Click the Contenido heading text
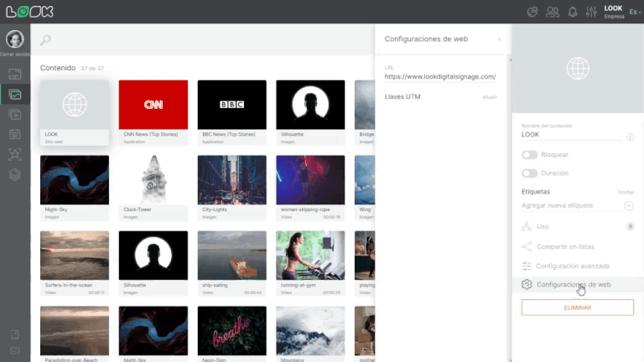Screen dimensions: 644x362 pos(58,68)
